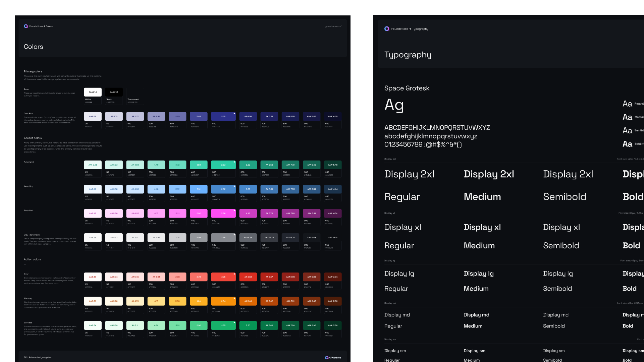This screenshot has height=362, width=644.
Task: Select the Transparent base color card
Action: 135,96
